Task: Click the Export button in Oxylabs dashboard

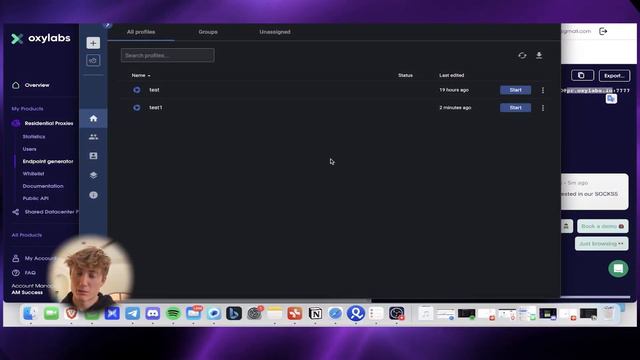Action: [614, 76]
